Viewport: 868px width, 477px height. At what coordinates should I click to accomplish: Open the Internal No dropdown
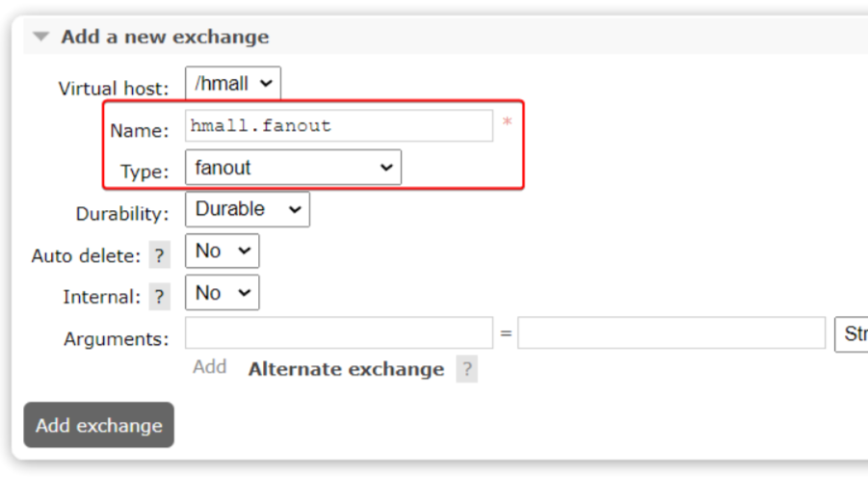[x=222, y=293]
